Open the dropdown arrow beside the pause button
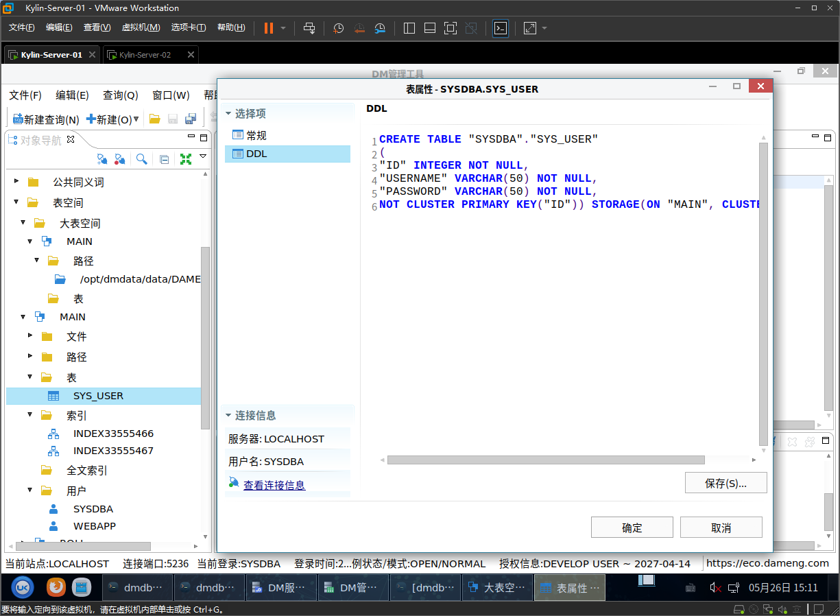 point(283,28)
